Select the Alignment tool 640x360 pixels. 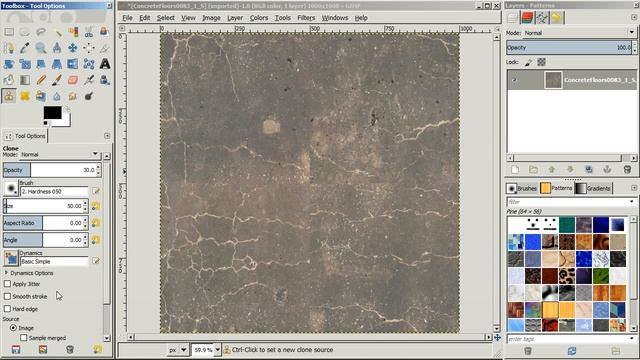89,48
